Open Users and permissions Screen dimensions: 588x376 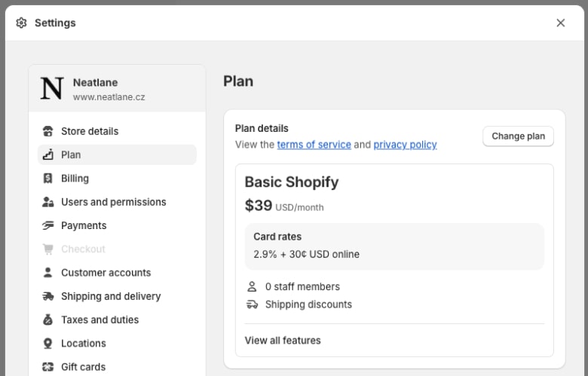click(117, 202)
